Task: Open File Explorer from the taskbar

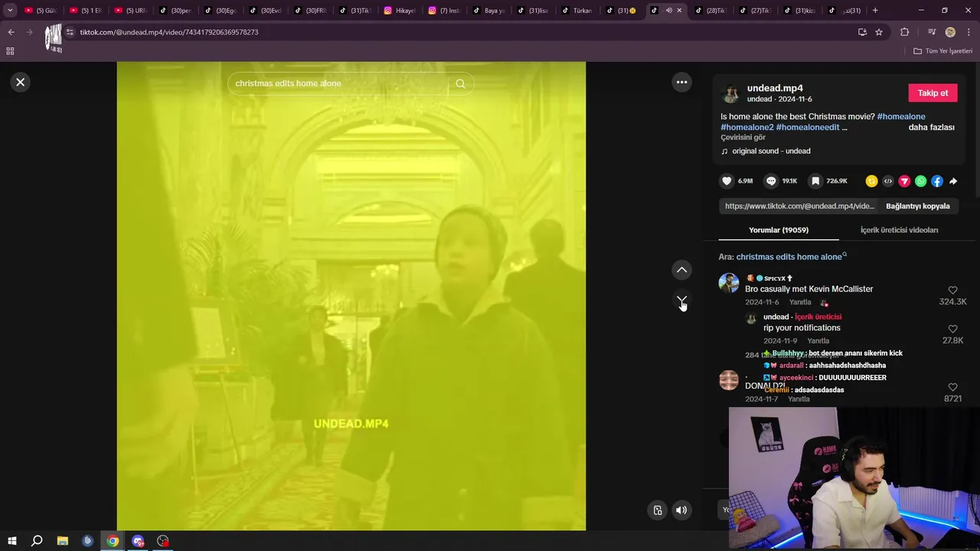Action: [62, 541]
